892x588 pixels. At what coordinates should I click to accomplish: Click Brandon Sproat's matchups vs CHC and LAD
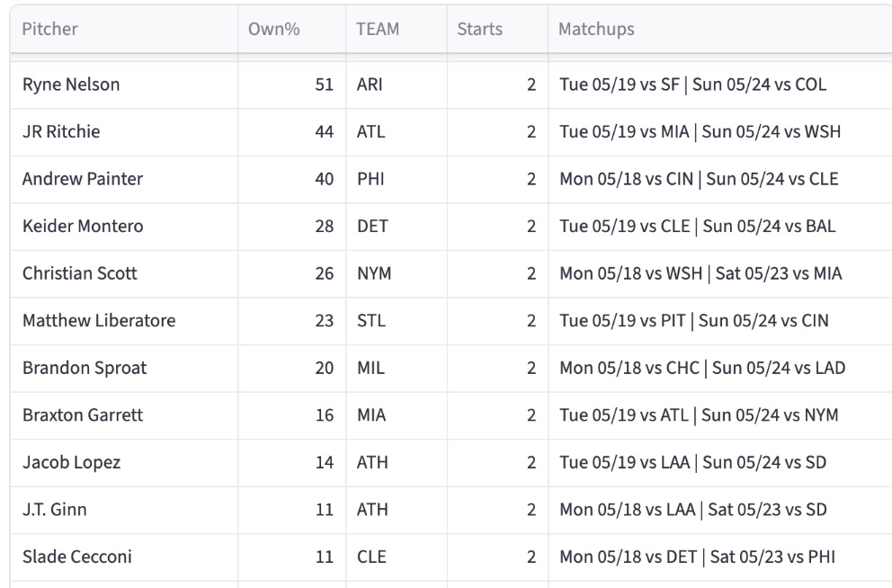702,368
